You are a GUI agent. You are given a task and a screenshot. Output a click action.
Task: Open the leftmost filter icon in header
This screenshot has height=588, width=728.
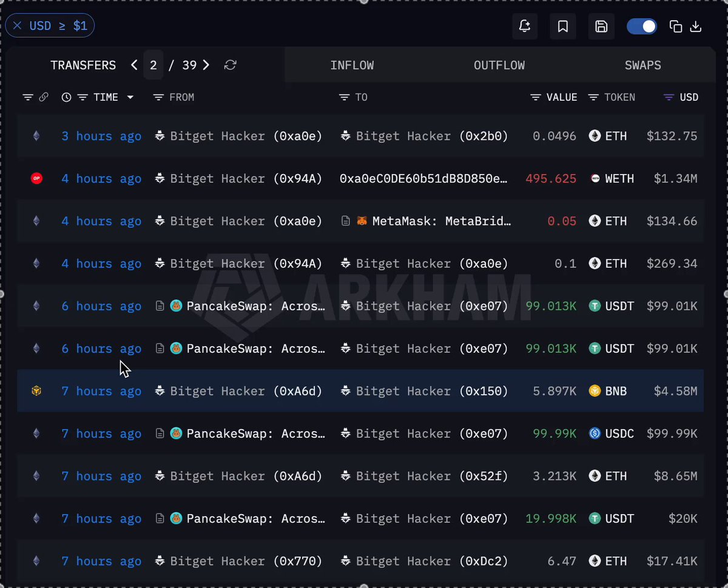click(28, 97)
